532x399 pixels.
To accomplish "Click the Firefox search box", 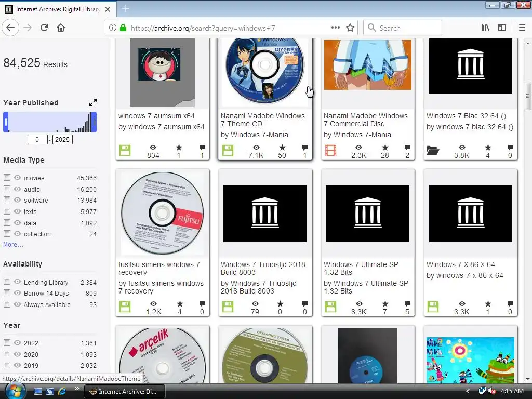I will pos(403,28).
